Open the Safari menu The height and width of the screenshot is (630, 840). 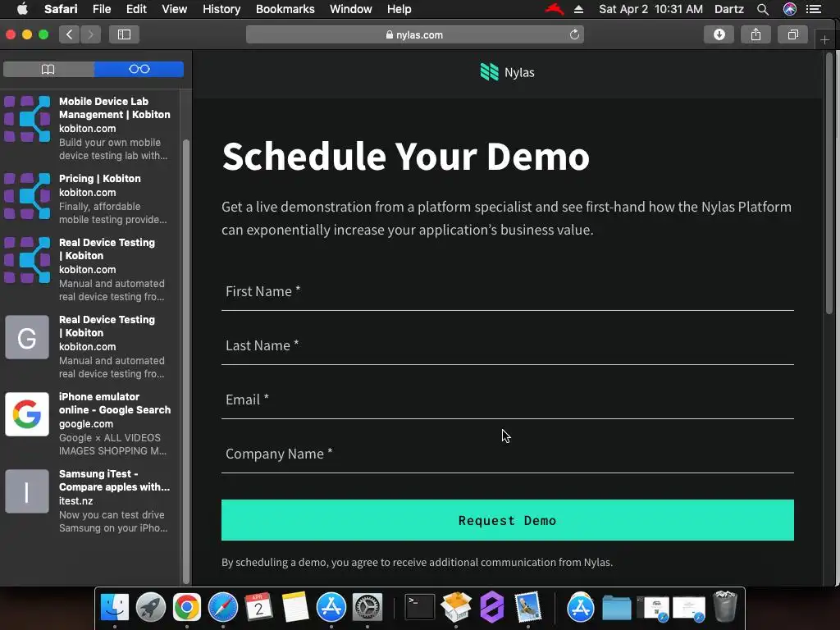coord(61,9)
